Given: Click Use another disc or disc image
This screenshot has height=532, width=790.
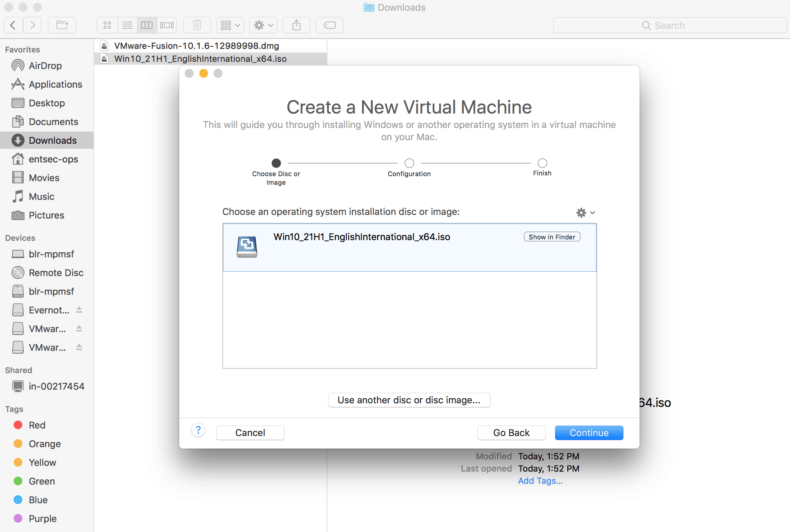Looking at the screenshot, I should [x=409, y=400].
